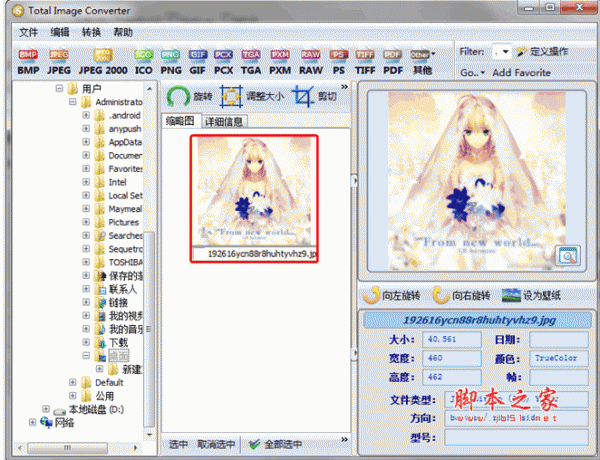Expand the 网络 network node
The height and width of the screenshot is (460, 600).
pyautogui.click(x=32, y=422)
